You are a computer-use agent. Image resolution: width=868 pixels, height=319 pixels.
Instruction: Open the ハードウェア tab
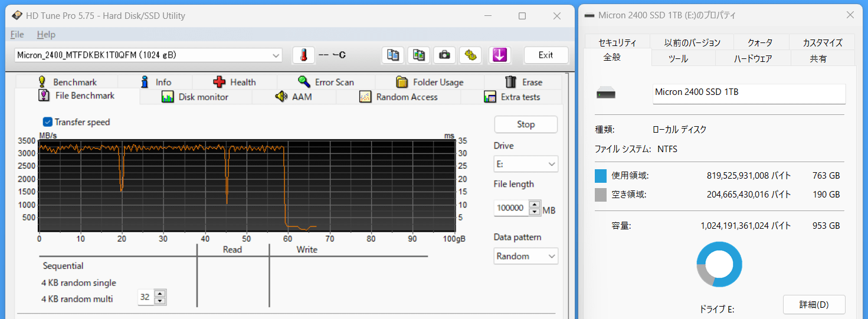coord(753,58)
